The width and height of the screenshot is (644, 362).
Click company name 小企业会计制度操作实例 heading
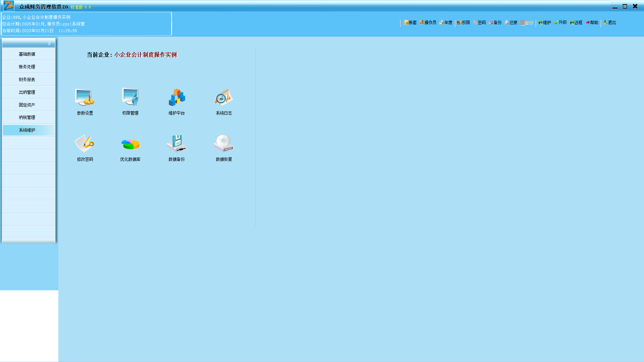(x=145, y=55)
